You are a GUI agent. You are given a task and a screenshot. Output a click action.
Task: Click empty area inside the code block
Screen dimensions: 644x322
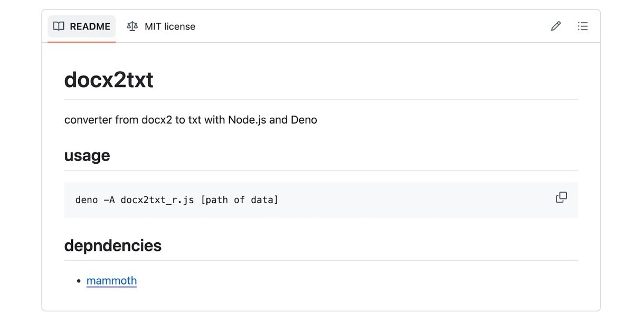point(412,200)
